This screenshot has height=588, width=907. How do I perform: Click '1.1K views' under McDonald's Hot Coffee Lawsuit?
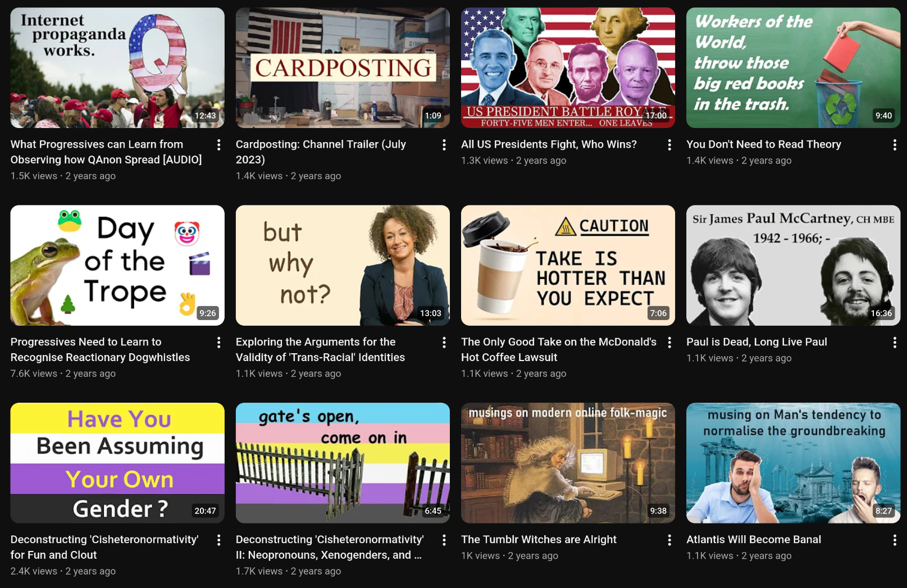pyautogui.click(x=484, y=373)
